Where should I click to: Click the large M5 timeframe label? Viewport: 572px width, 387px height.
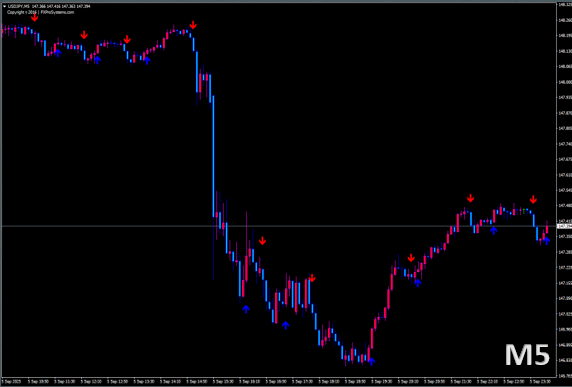click(527, 355)
